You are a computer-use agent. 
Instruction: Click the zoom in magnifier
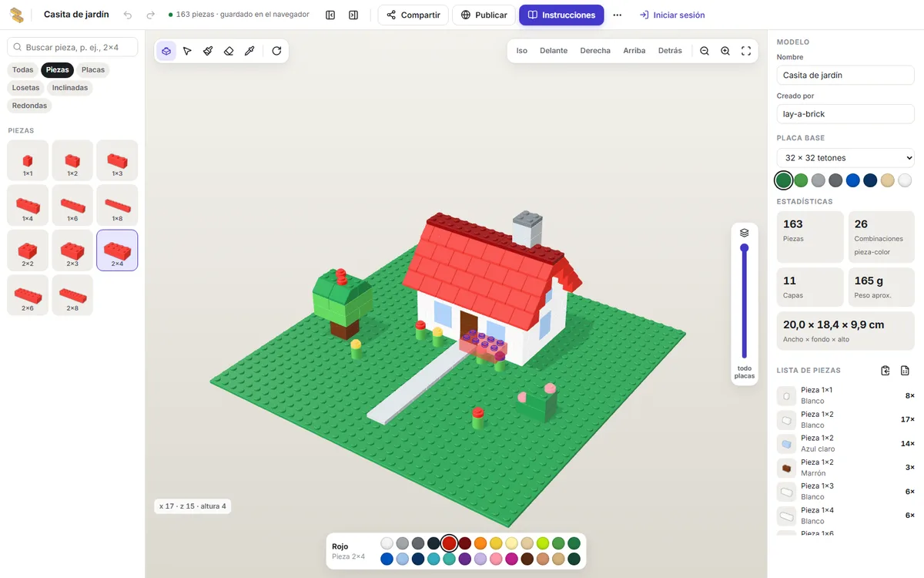pyautogui.click(x=725, y=51)
